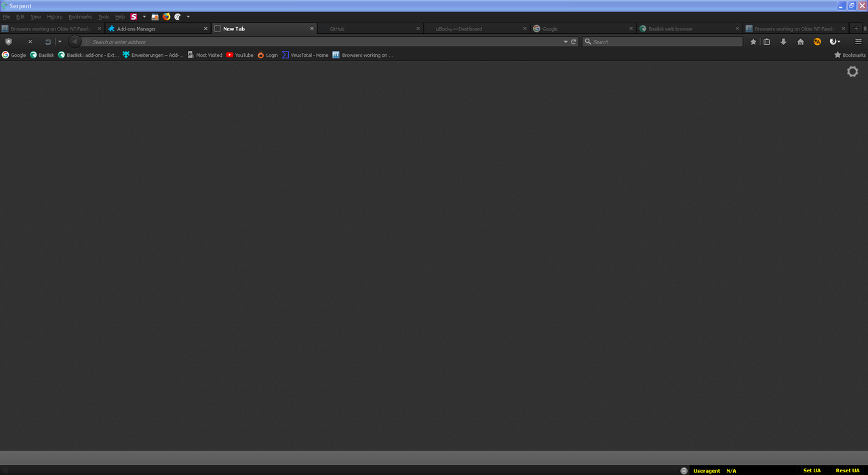Open the File menu

(7, 17)
